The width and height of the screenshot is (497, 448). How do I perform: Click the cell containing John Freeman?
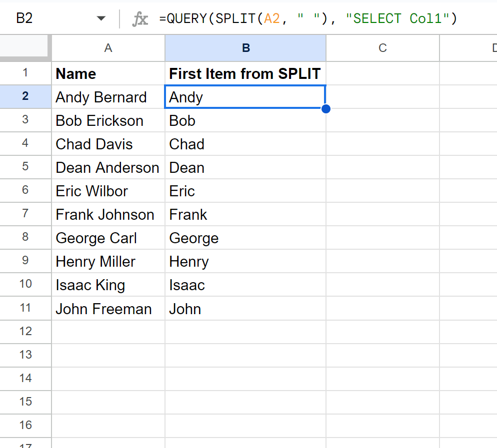pos(108,308)
